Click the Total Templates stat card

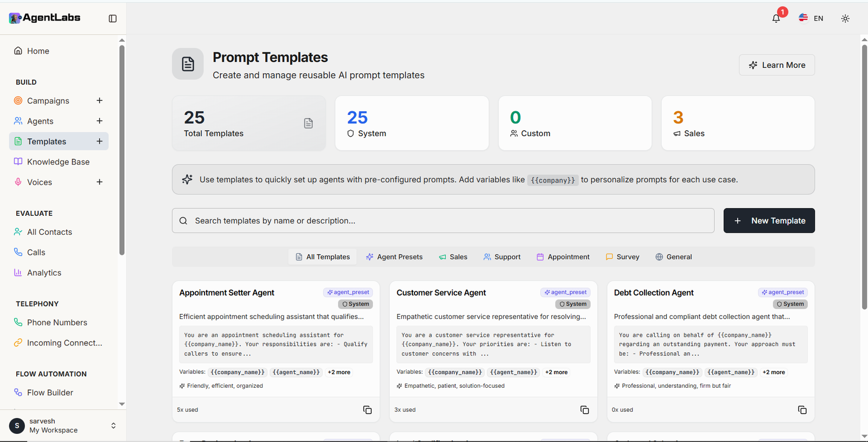(249, 123)
